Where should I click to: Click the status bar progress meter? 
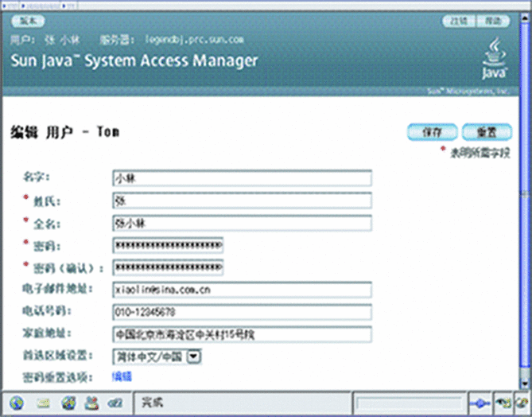tap(409, 403)
